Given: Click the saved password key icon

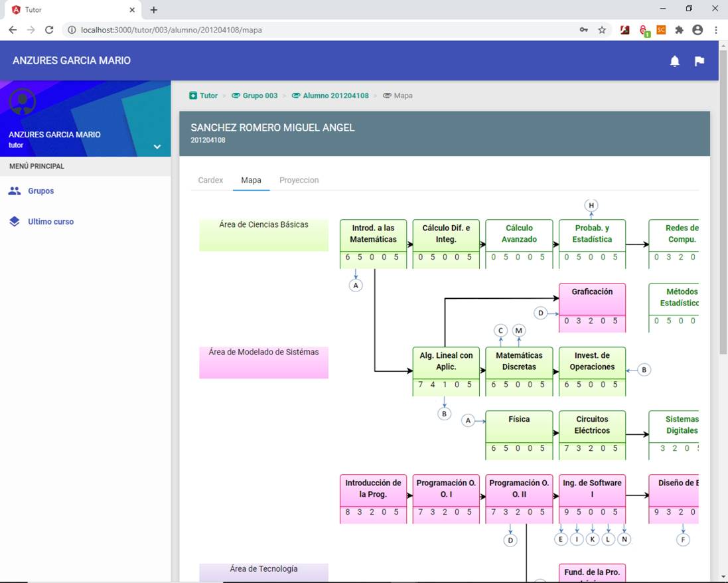Looking at the screenshot, I should pos(583,30).
